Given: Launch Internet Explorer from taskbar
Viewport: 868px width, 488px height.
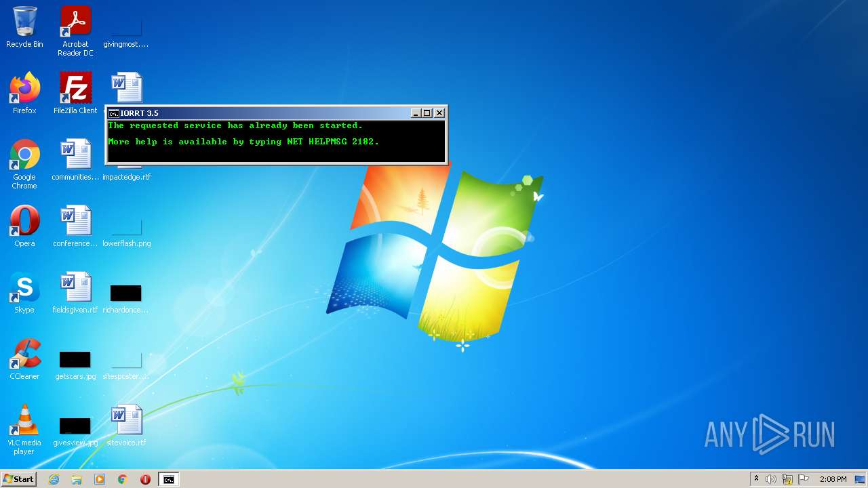Looking at the screenshot, I should [x=54, y=479].
